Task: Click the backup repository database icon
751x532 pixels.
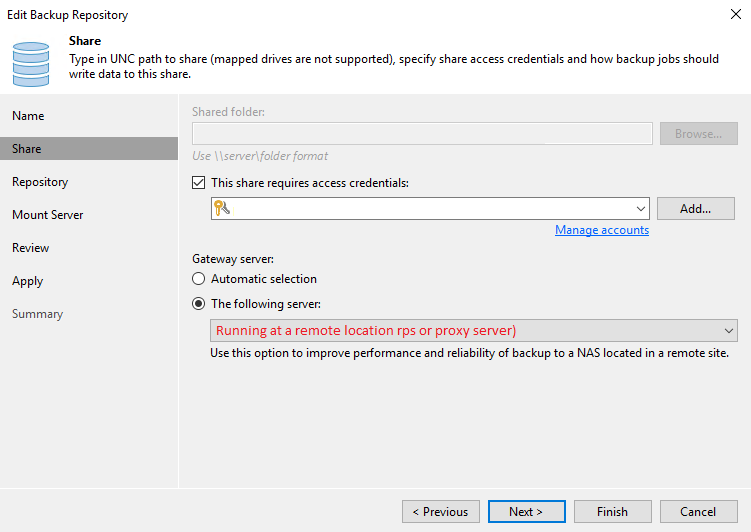Action: pos(31,64)
